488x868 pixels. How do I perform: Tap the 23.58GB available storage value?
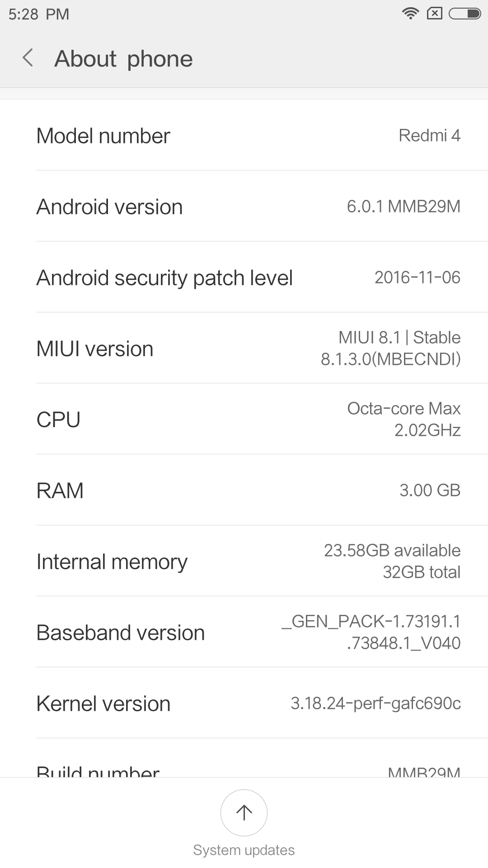tap(392, 551)
